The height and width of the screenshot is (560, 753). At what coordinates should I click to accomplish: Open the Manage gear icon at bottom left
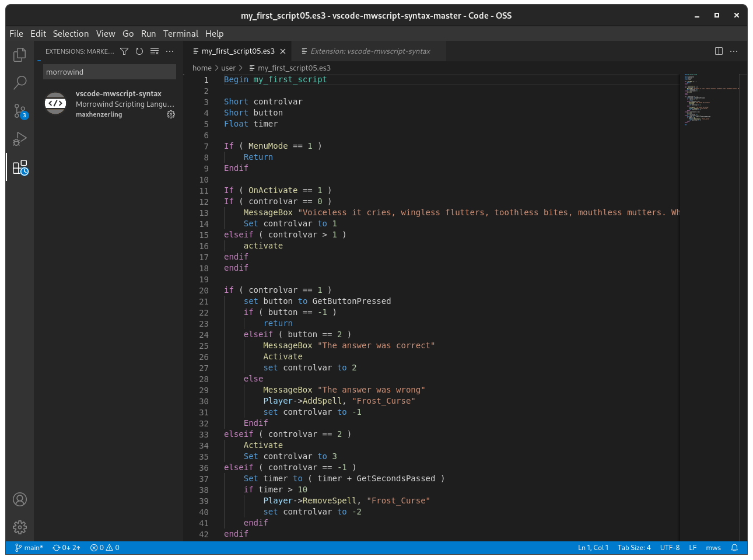pyautogui.click(x=19, y=527)
